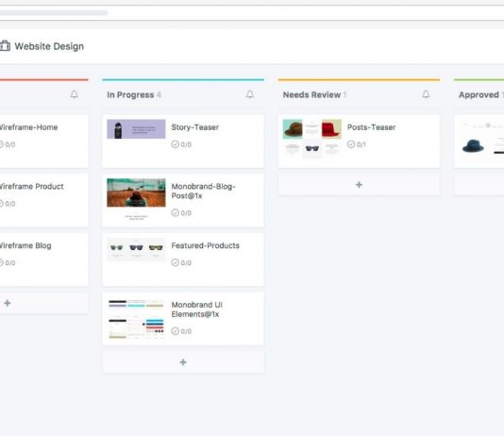Viewport: 504px width, 436px height.
Task: Open the Monobrand UI Elements@1x thumbnail
Action: [136, 319]
